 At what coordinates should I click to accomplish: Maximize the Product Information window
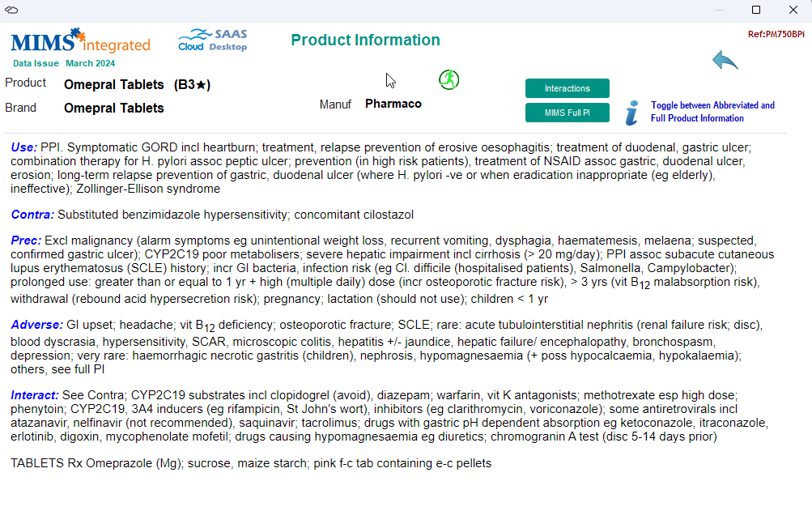coord(756,10)
